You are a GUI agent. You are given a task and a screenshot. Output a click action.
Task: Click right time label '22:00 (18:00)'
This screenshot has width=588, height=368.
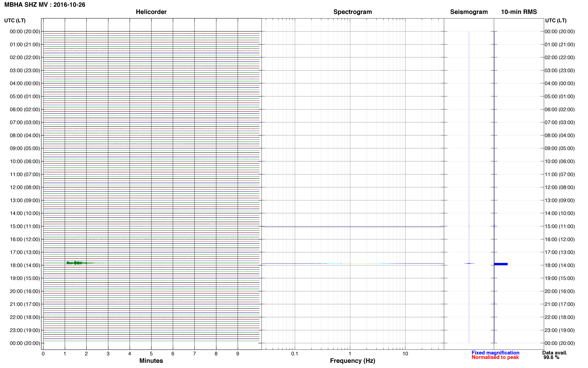point(560,317)
